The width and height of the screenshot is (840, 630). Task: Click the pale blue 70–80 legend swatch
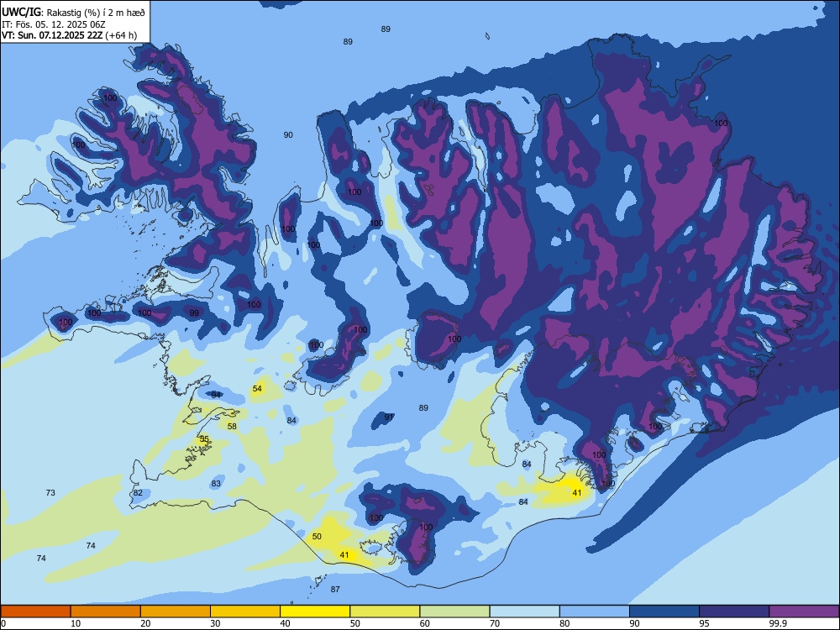525,612
